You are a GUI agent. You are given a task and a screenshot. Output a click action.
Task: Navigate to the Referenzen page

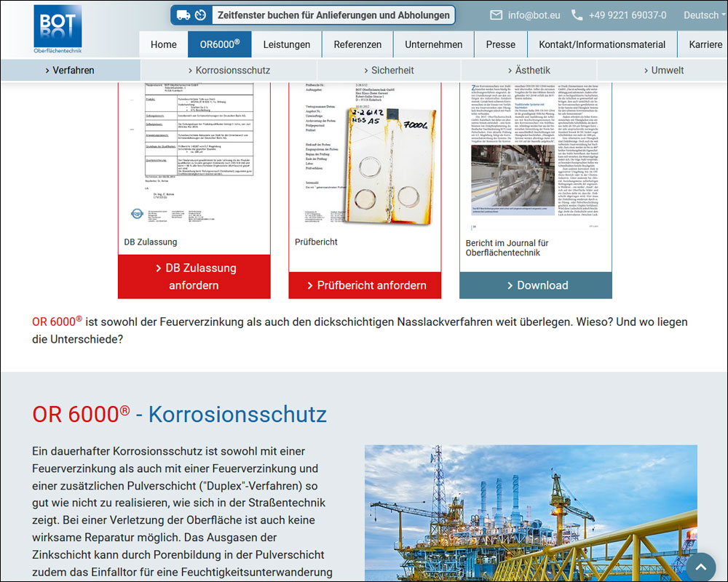click(x=357, y=44)
